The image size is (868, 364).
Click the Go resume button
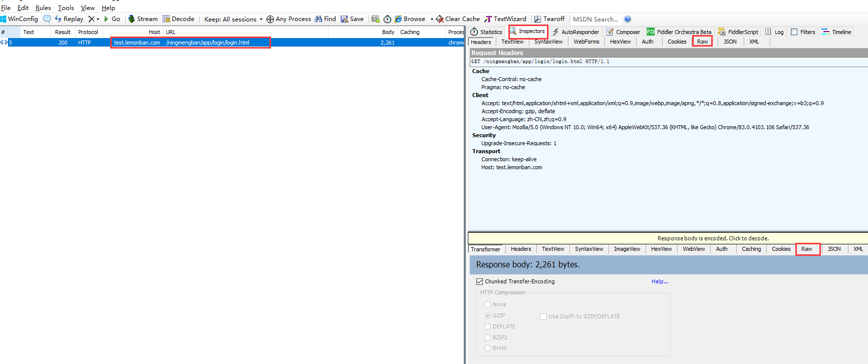[x=112, y=19]
